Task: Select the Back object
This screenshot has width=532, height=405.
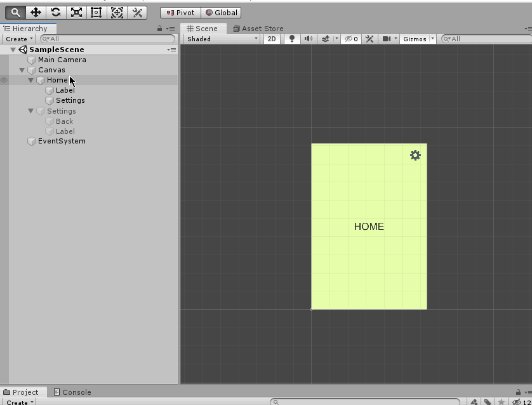Action: [65, 121]
